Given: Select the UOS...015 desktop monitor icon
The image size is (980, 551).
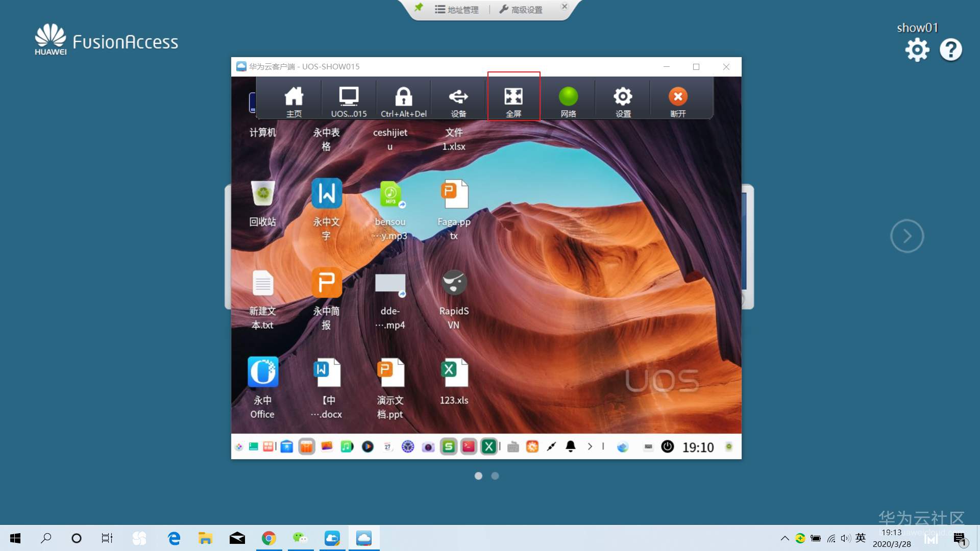Looking at the screenshot, I should (x=349, y=97).
